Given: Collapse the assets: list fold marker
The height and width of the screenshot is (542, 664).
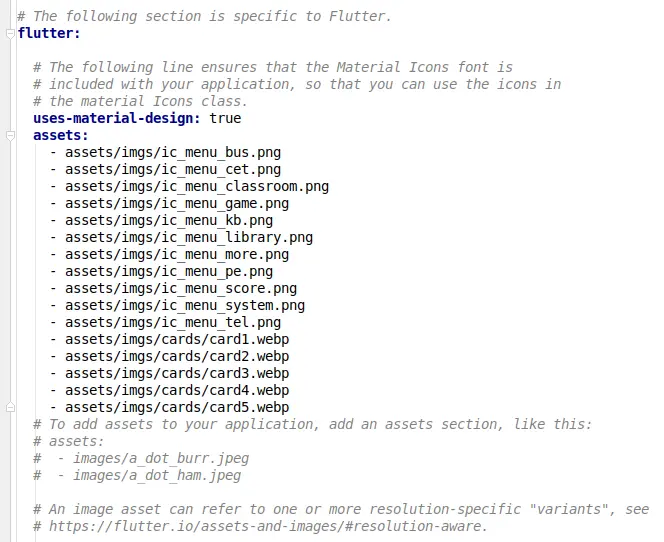Looking at the screenshot, I should (11, 136).
